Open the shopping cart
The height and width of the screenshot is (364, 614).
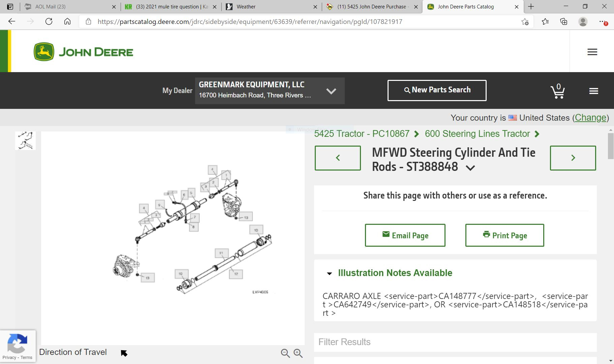[x=558, y=91]
